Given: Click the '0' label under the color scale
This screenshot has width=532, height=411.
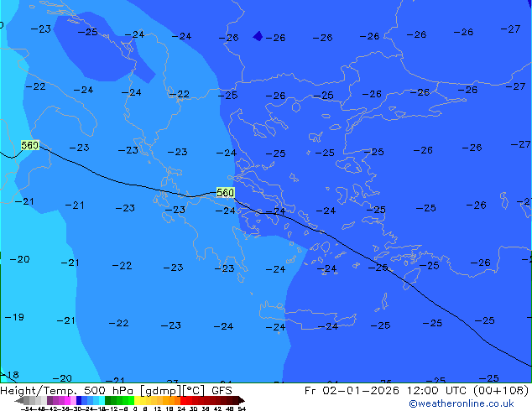Looking at the screenshot, I should pos(135,408).
